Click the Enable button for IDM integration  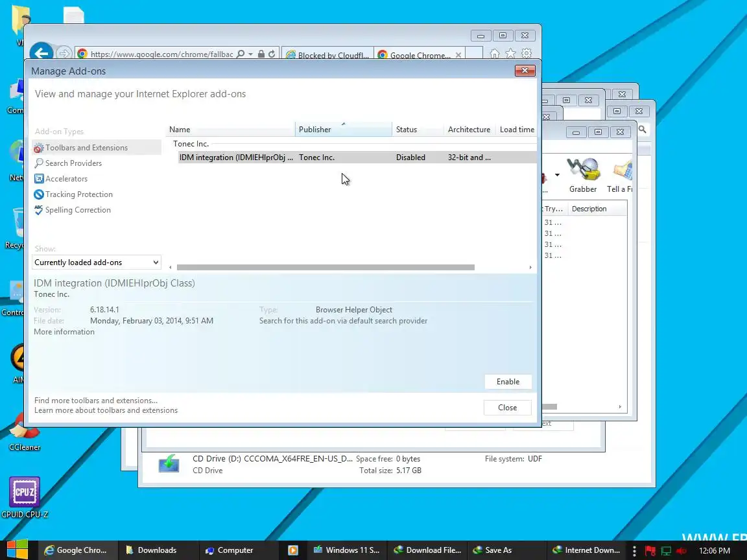[x=508, y=382]
